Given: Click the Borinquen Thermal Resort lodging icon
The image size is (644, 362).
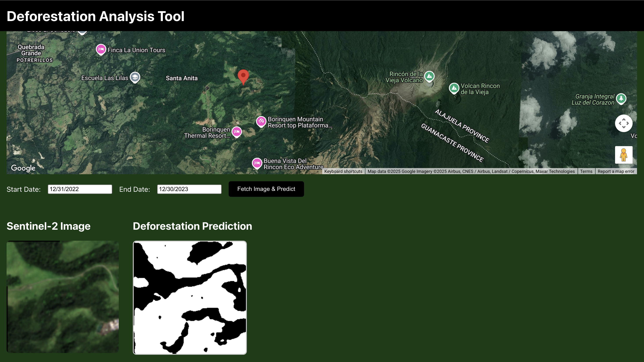Looking at the screenshot, I should pyautogui.click(x=237, y=132).
